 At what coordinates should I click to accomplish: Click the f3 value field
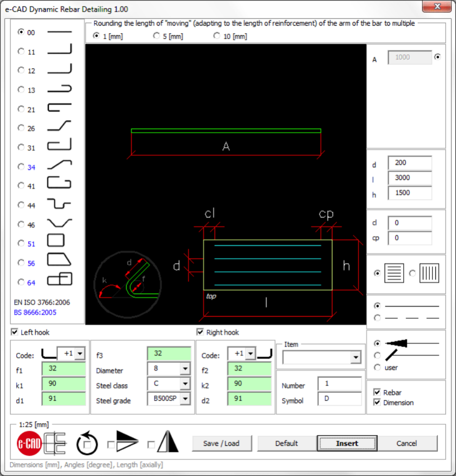click(169, 353)
